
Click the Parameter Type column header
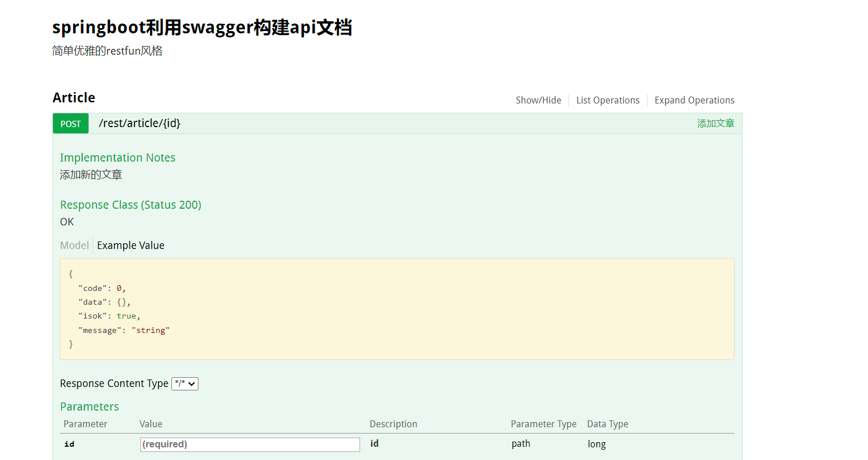pyautogui.click(x=544, y=424)
